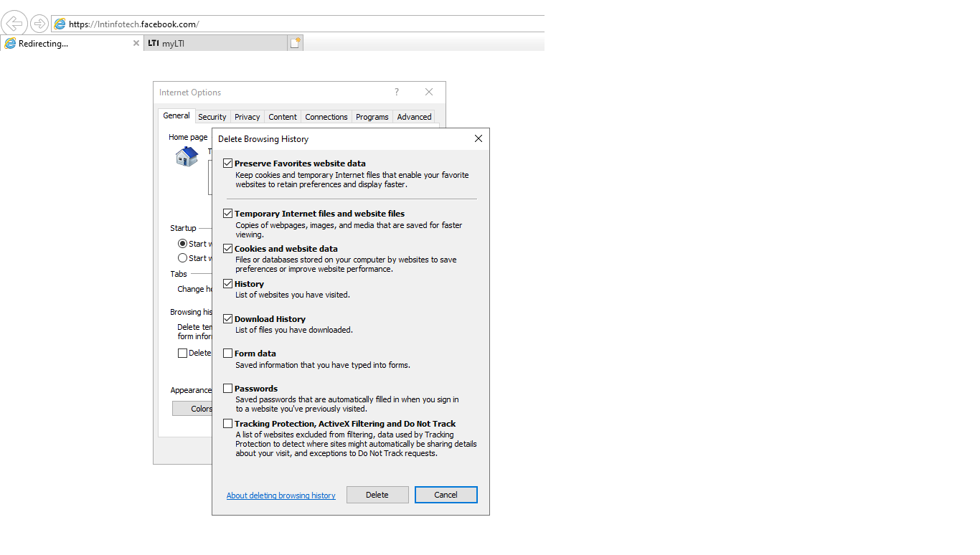
Task: Uncheck the History checkbox
Action: (227, 284)
